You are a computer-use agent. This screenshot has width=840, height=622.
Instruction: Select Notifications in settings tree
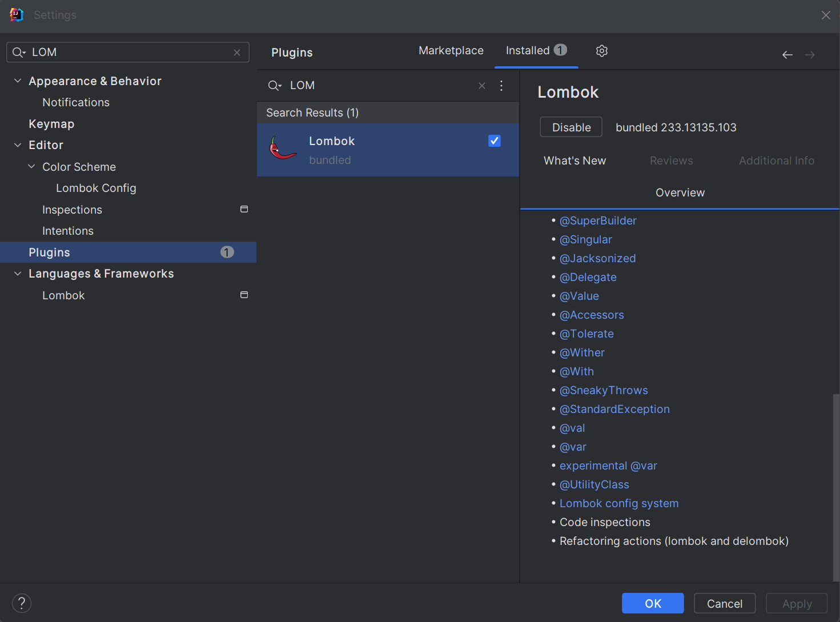pyautogui.click(x=76, y=102)
